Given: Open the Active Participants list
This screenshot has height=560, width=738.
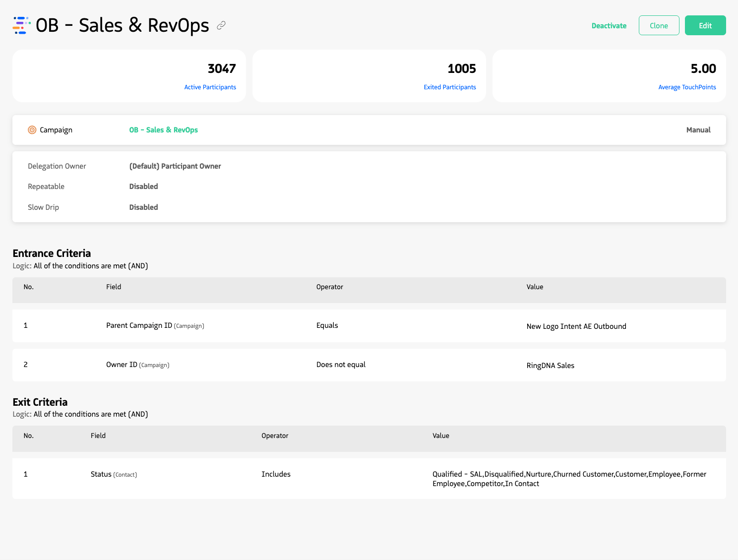Looking at the screenshot, I should coord(210,87).
